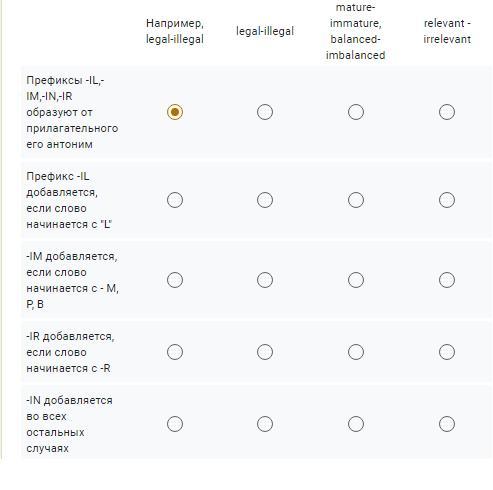Choose 'legal-illegal' for -IN добавляется row
Image resolution: width=493 pixels, height=490 pixels.
tap(265, 424)
